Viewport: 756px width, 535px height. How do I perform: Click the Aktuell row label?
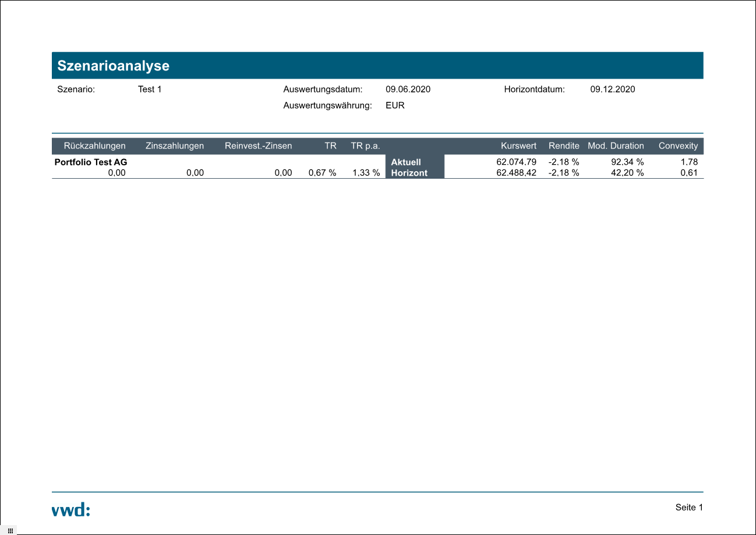(406, 162)
